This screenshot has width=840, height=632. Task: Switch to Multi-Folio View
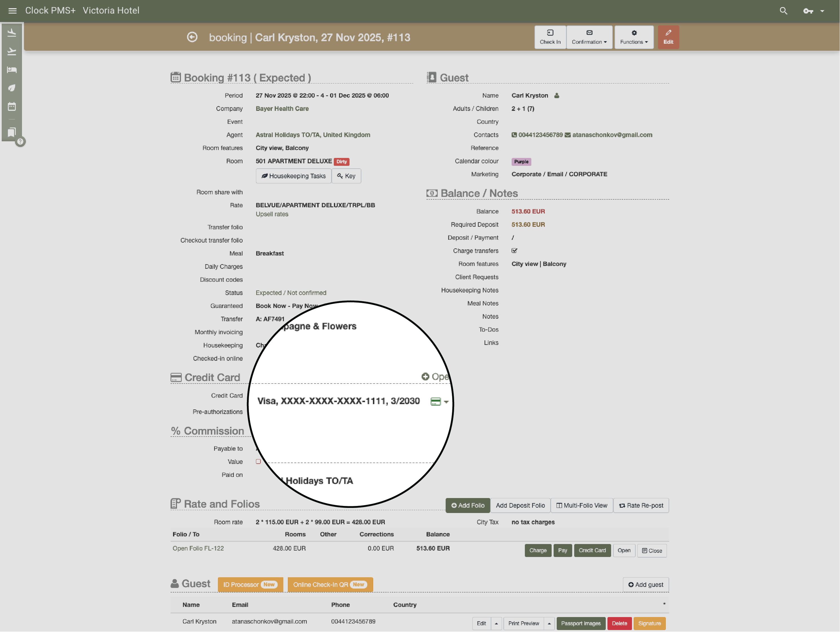coord(582,505)
